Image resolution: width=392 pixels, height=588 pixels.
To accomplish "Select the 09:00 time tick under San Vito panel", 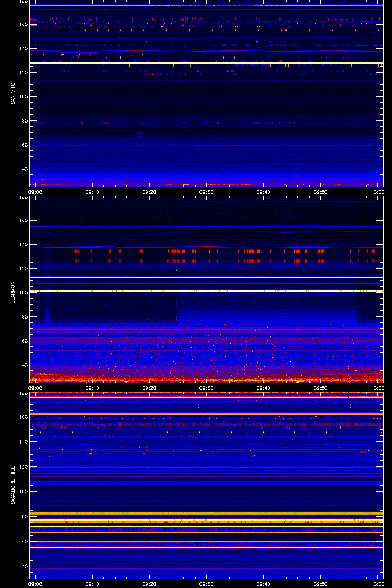I will tap(36, 192).
